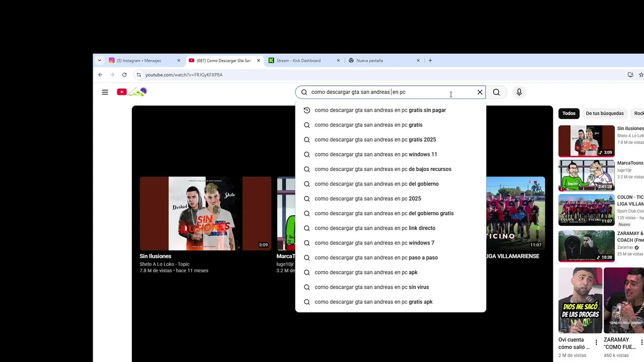Image resolution: width=644 pixels, height=362 pixels.
Task: Select suggestion ending 'gratis apk'
Action: click(390, 302)
